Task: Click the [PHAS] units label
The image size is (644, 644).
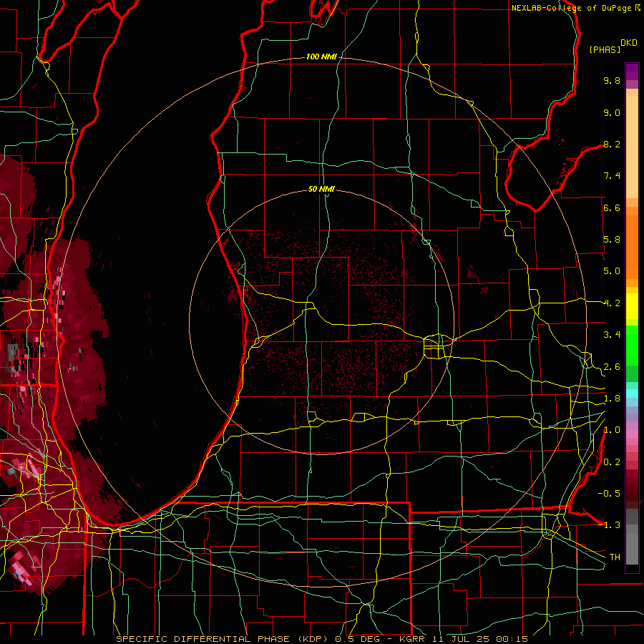Action: pyautogui.click(x=605, y=49)
